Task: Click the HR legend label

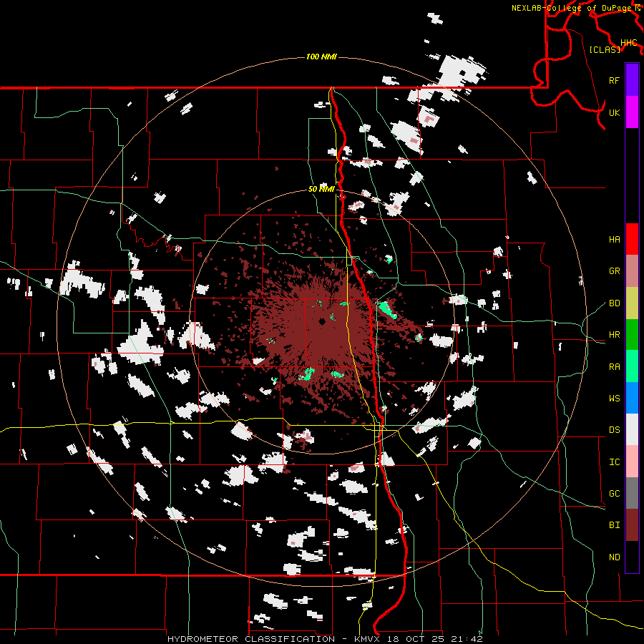Action: (x=615, y=335)
